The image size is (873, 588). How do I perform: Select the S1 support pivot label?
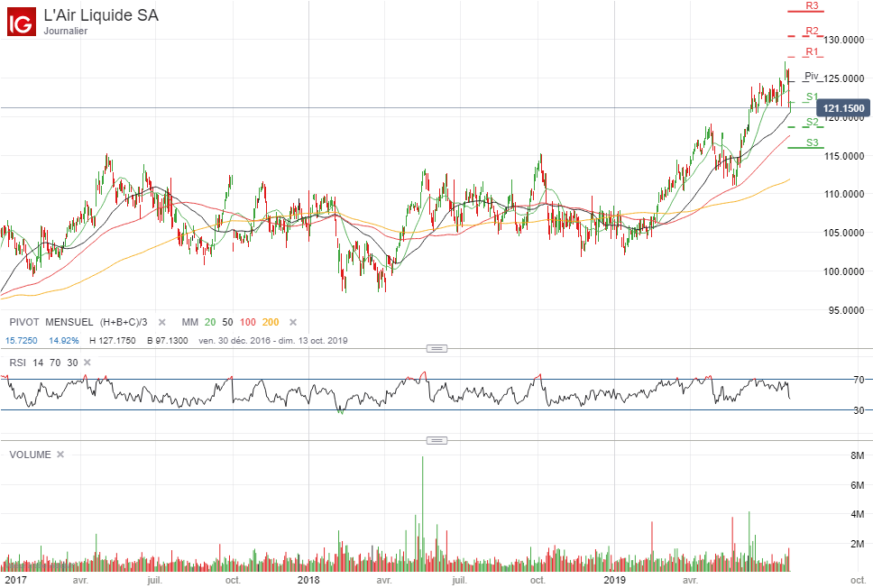pyautogui.click(x=813, y=96)
